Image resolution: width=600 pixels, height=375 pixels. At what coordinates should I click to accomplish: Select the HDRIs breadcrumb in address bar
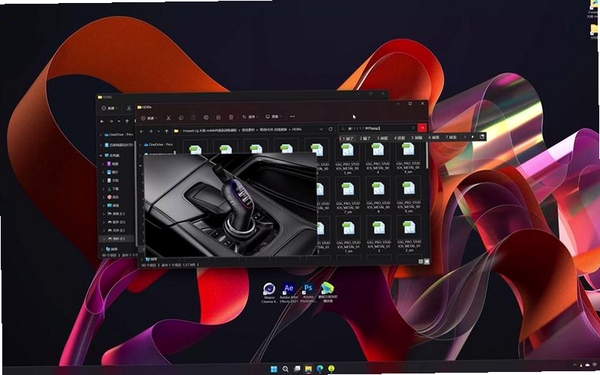pyautogui.click(x=297, y=130)
